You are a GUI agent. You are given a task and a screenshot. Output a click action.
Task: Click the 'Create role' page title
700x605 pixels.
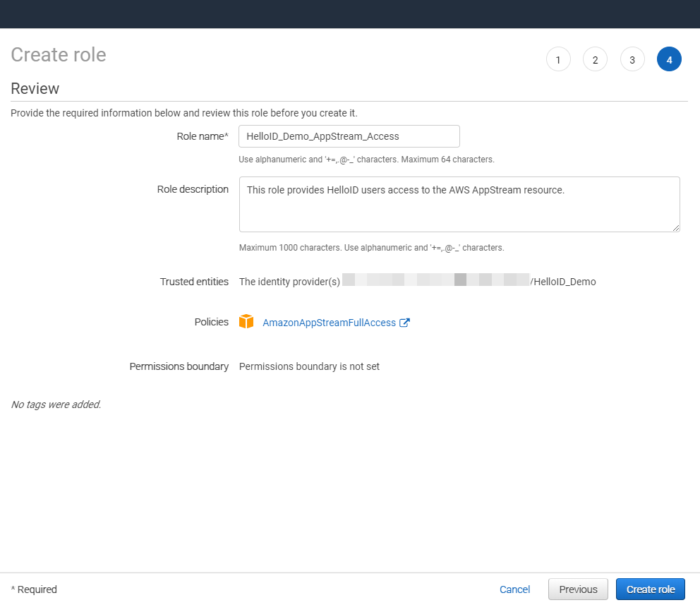tap(59, 55)
